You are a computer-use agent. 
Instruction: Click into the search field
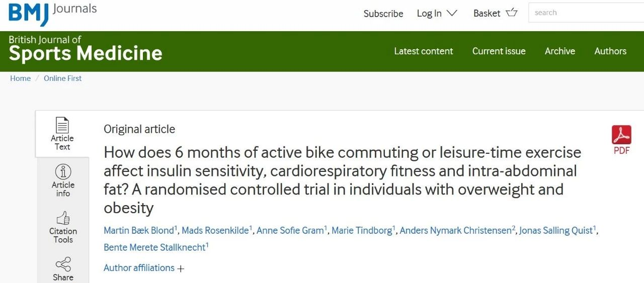coord(584,13)
